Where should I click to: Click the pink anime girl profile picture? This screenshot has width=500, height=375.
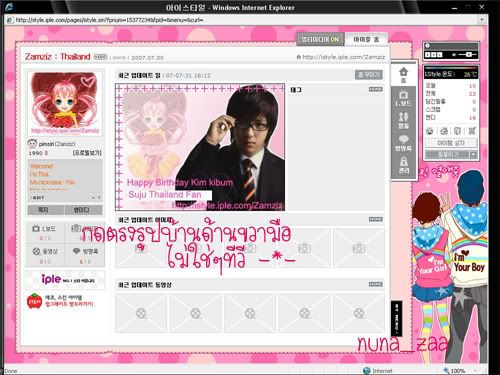(x=65, y=104)
